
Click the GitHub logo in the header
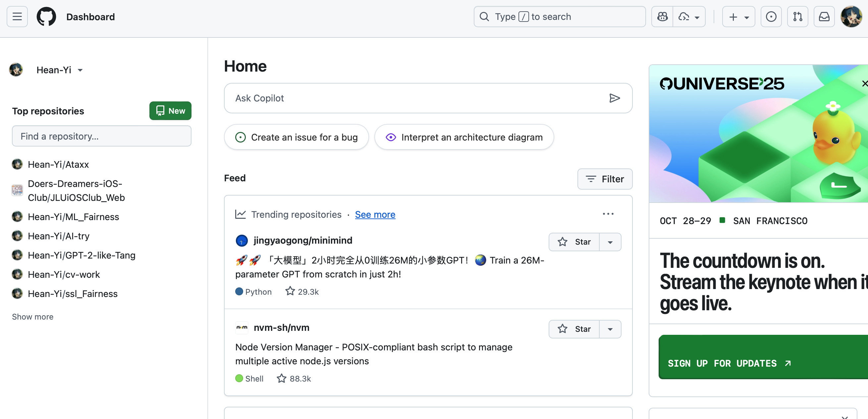click(46, 17)
